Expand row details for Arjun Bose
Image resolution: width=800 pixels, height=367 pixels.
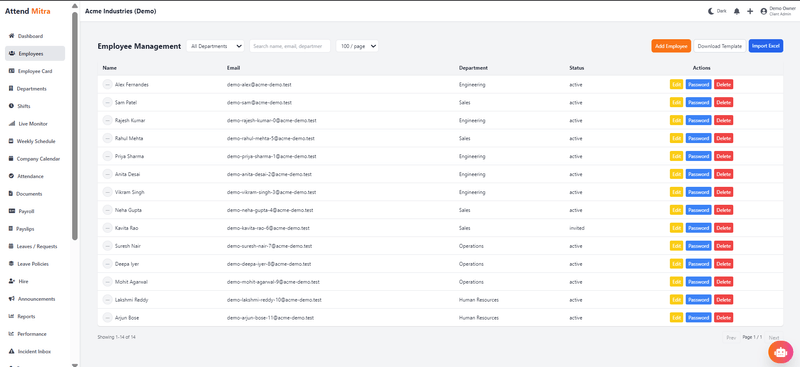pos(107,317)
